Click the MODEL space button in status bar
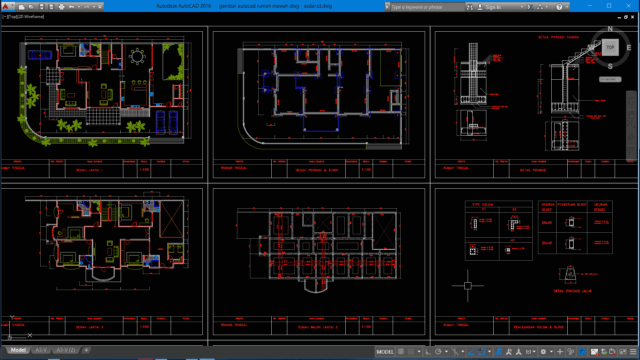The width and height of the screenshot is (640, 360). (x=385, y=351)
